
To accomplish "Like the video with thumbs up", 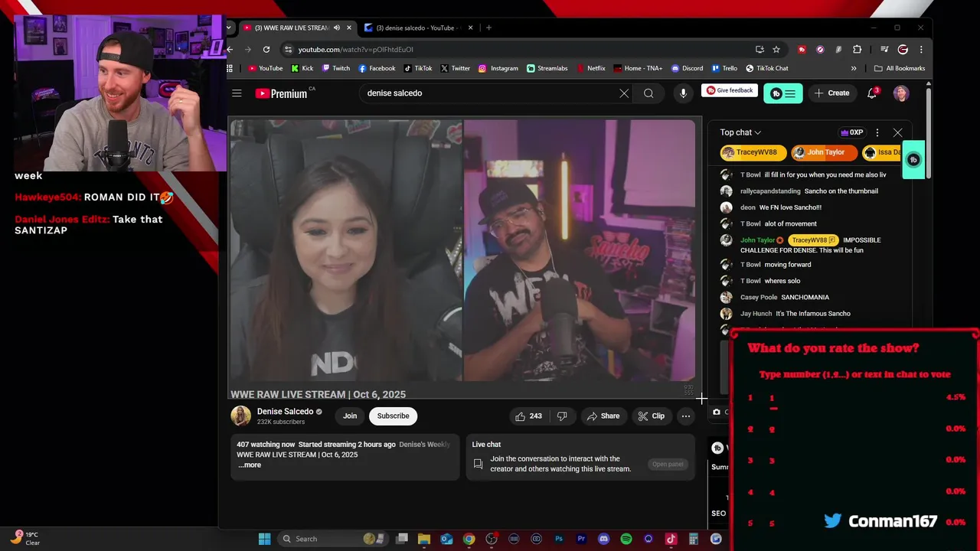I will [528, 416].
